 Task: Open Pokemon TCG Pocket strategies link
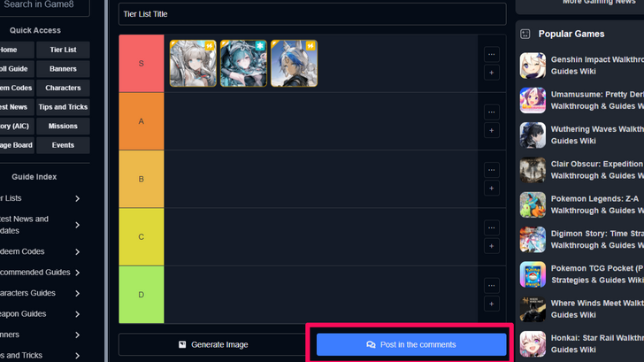point(597,274)
